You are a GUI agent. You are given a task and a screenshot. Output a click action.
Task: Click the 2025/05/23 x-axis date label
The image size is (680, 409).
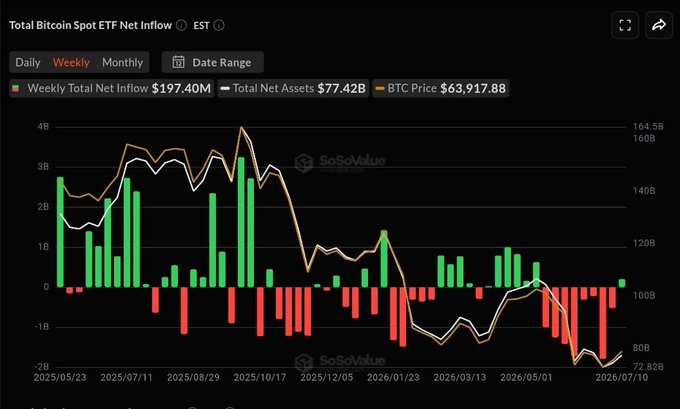click(x=60, y=377)
